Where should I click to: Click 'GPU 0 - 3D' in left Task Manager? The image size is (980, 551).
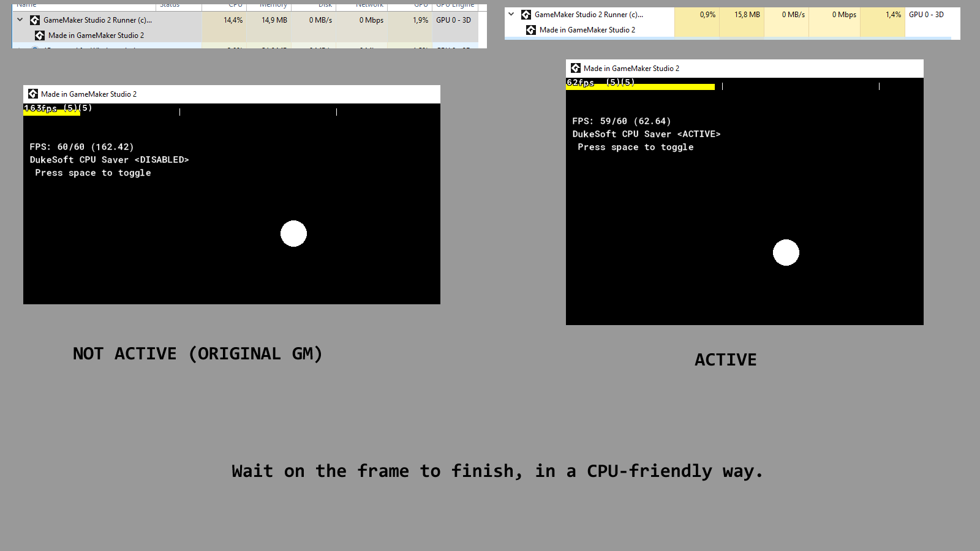(x=453, y=20)
